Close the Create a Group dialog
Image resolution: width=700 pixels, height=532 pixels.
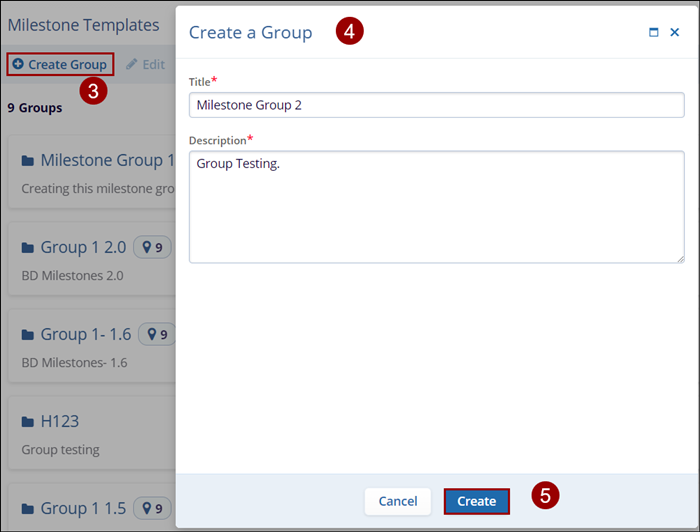(x=675, y=32)
